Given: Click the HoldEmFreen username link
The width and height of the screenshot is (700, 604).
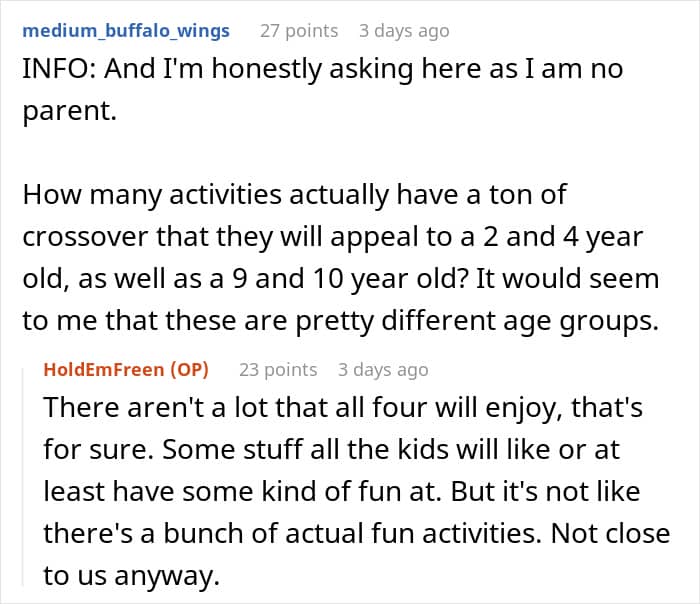Looking at the screenshot, I should 104,370.
